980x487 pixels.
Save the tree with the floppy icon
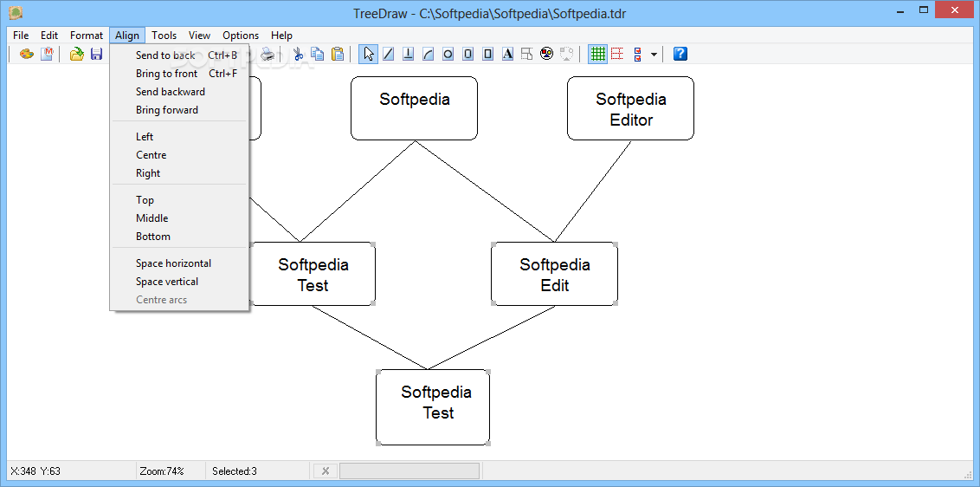tap(96, 54)
